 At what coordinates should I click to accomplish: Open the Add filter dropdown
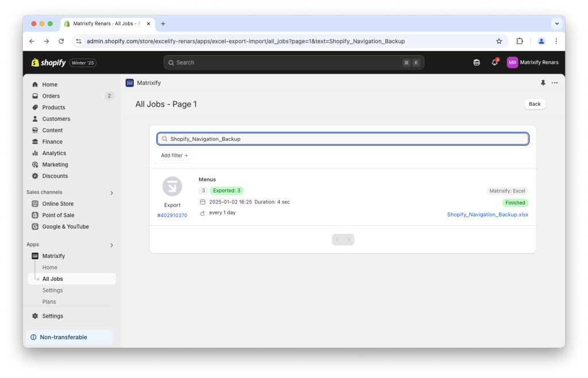pos(174,155)
